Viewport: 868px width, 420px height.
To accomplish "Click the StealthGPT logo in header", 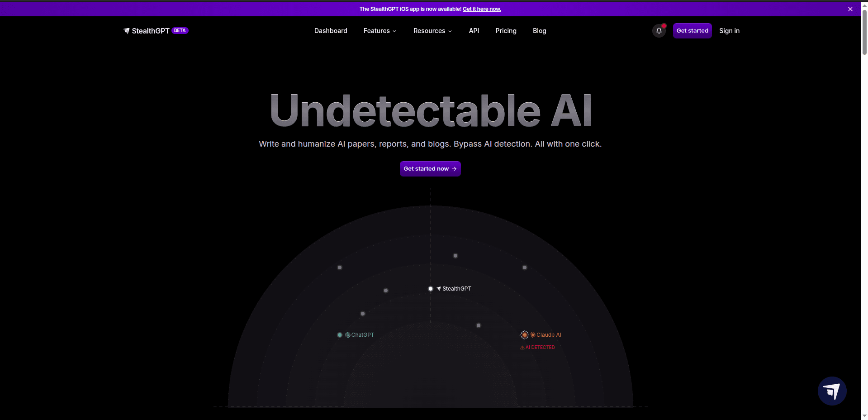I will [146, 31].
